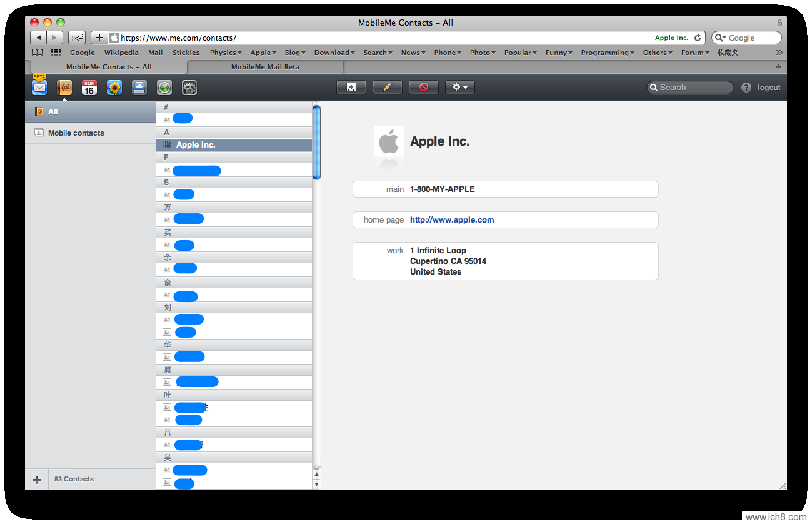Screen dimensions: 812x524
Task: Open the http://www.apple.com home page link
Action: point(452,220)
